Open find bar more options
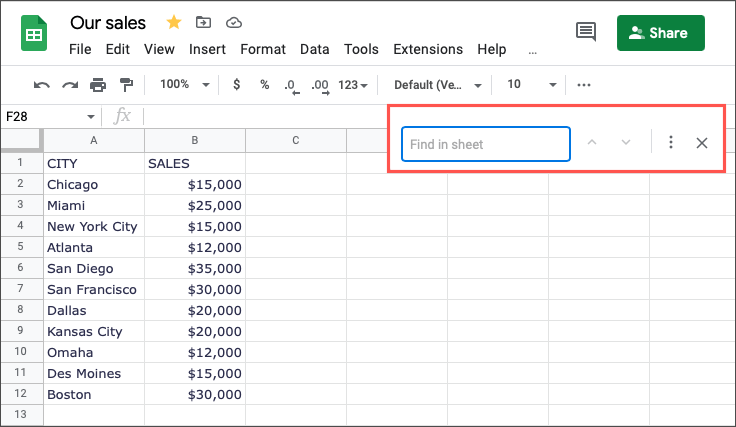736x427 pixels. (x=671, y=143)
